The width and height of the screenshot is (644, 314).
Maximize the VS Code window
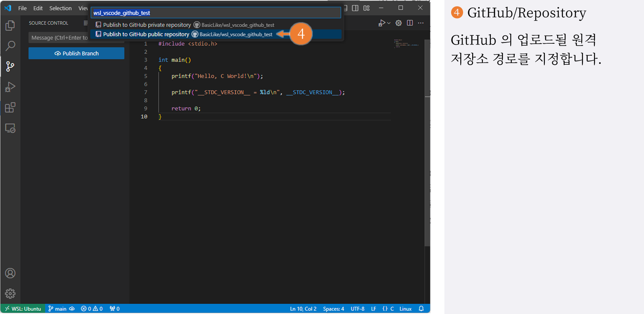pos(401,8)
